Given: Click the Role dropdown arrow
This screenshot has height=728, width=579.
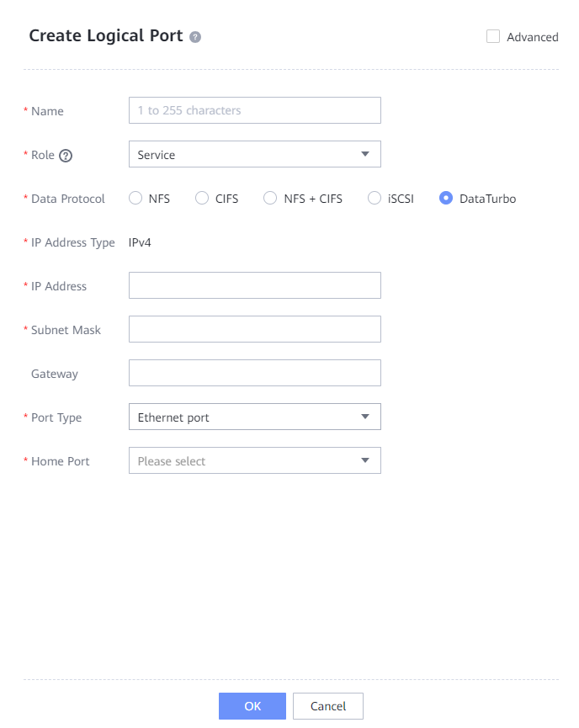Looking at the screenshot, I should click(365, 154).
